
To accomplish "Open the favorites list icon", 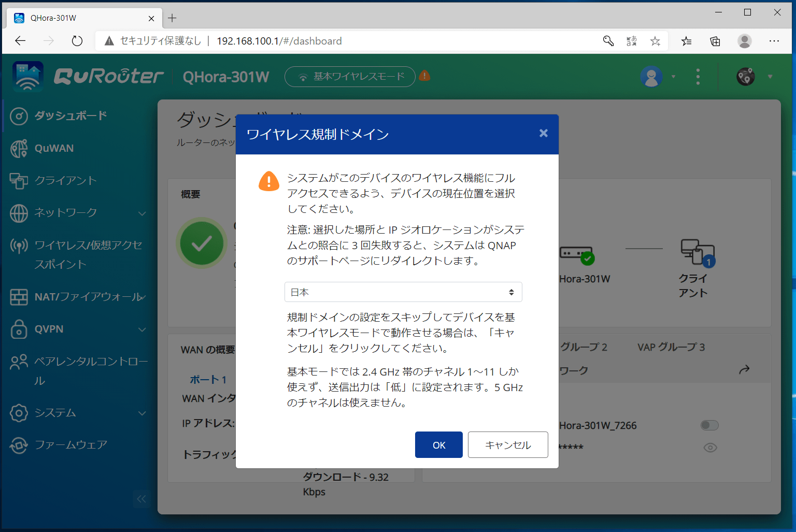I will [x=687, y=41].
